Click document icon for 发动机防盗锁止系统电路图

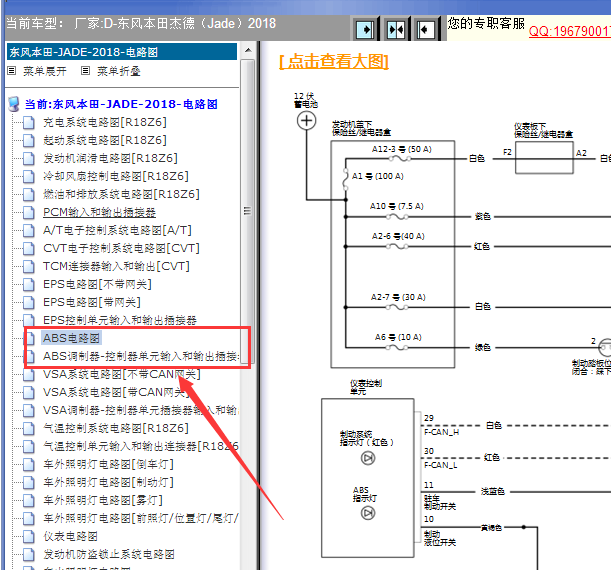tap(28, 554)
